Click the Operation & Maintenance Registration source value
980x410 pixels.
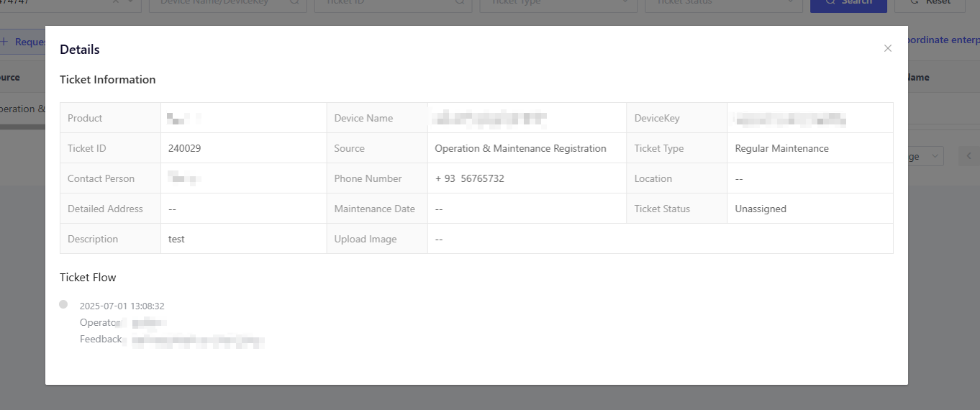520,148
